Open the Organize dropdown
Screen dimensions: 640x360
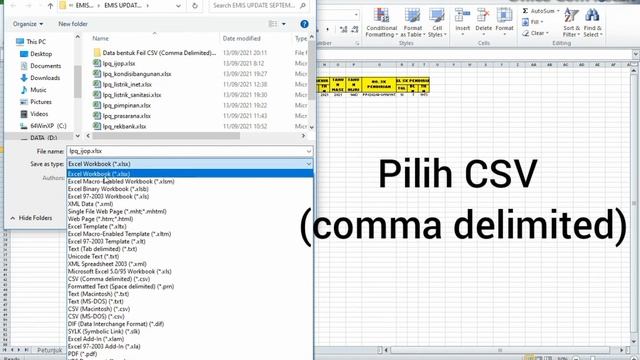pos(28,24)
